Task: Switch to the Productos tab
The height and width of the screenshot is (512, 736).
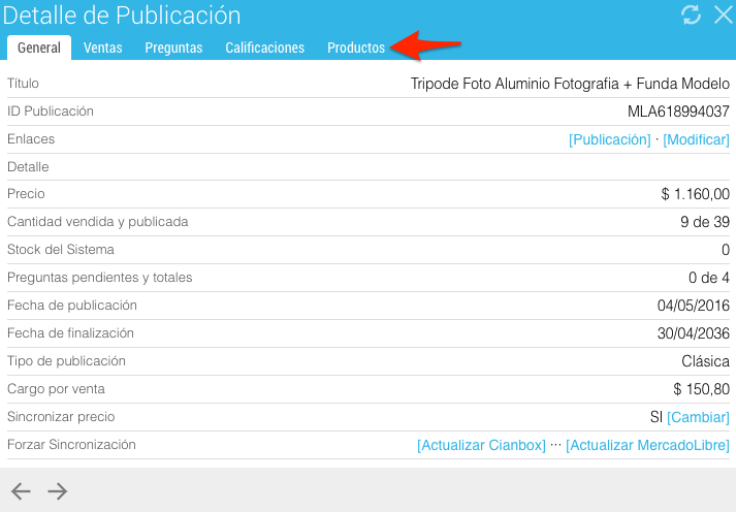Action: [x=356, y=48]
